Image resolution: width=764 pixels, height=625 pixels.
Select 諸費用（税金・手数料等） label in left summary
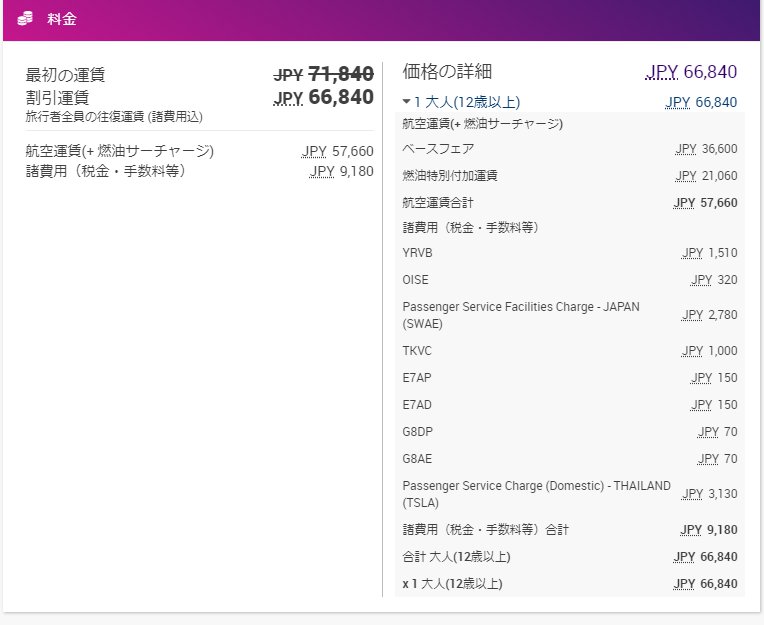pyautogui.click(x=106, y=171)
